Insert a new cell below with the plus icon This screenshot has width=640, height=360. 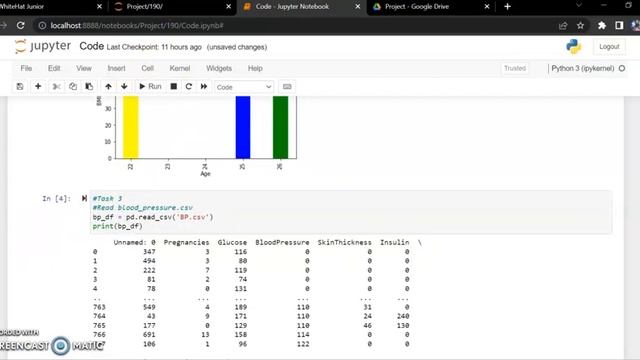coord(38,87)
